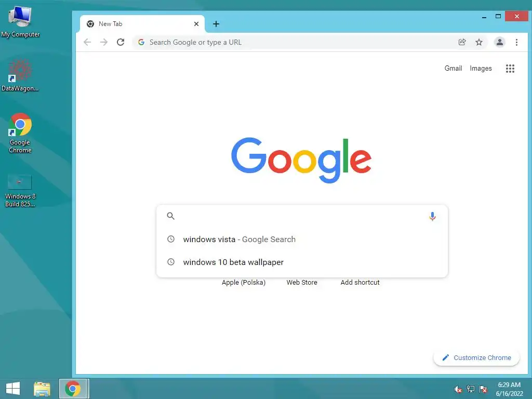Go back with the browser back arrow
The width and height of the screenshot is (532, 399).
[x=87, y=42]
